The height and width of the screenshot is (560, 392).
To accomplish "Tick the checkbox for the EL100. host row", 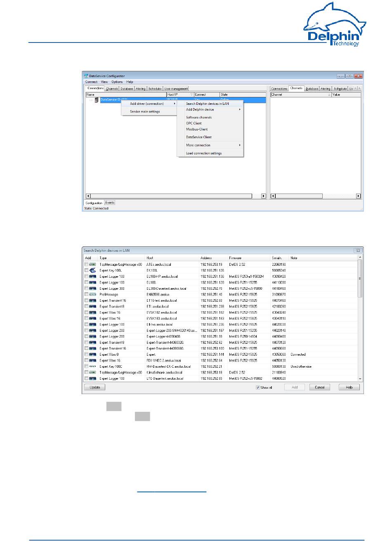I will (x=86, y=282).
